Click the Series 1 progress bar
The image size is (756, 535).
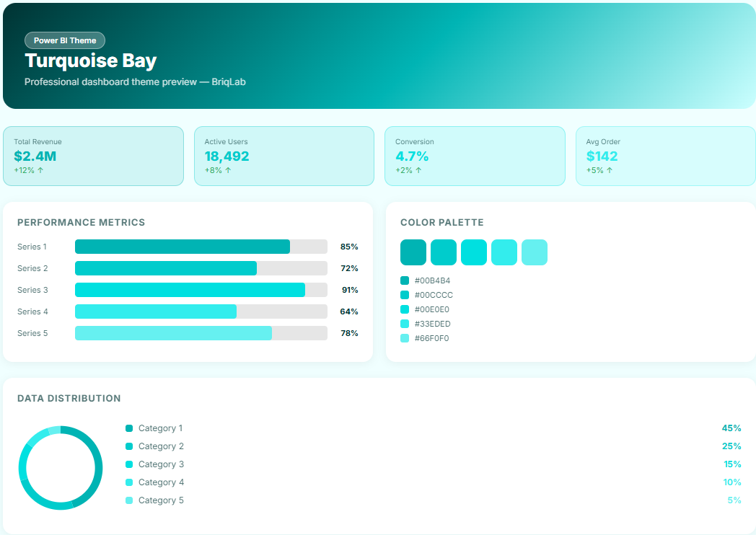(x=183, y=247)
